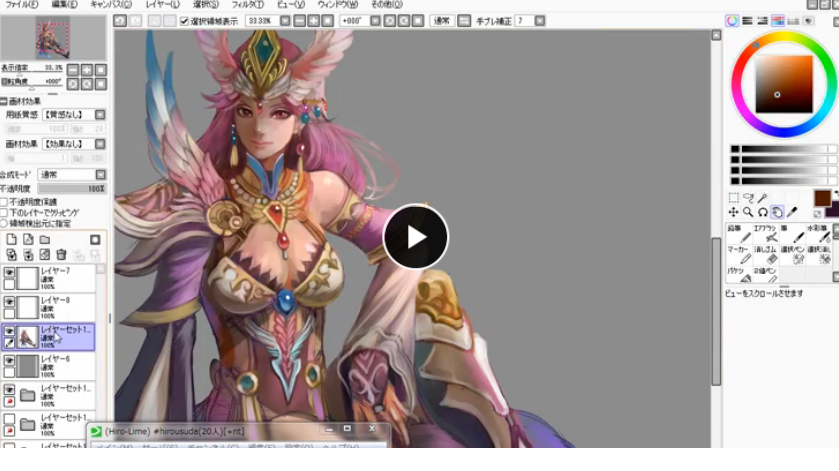This screenshot has width=839, height=471.
Task: Adjust the 不透明度 opacity slider
Action: (72, 189)
